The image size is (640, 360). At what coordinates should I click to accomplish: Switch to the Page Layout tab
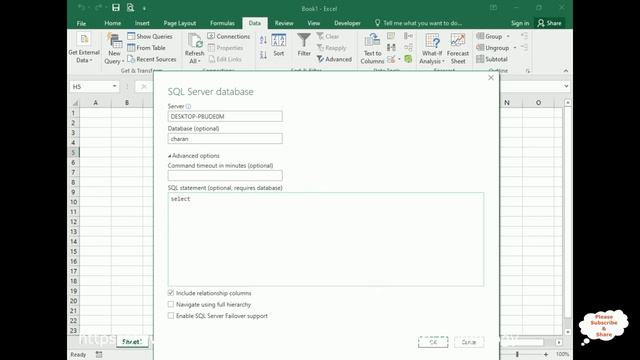[180, 23]
